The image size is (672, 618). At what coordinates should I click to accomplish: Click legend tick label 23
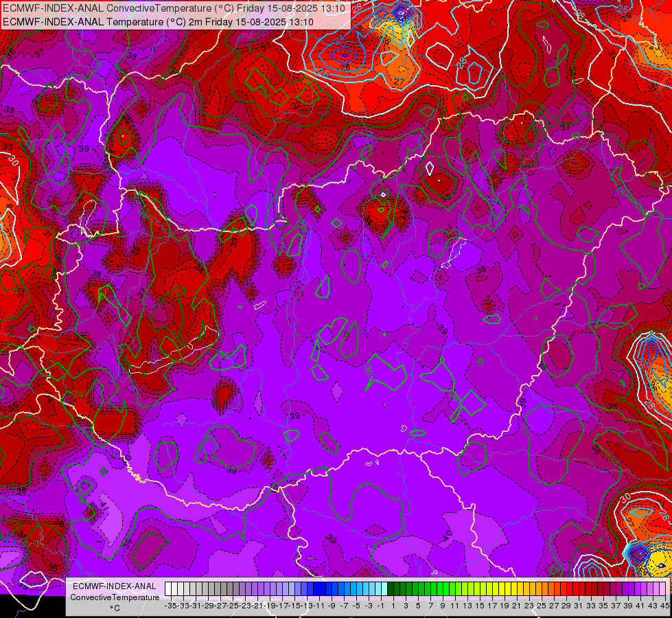point(529,606)
